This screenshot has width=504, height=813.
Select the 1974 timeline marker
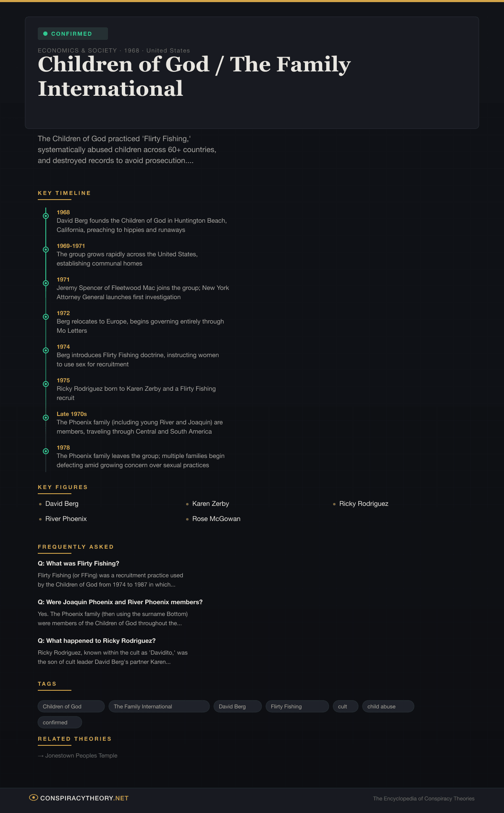point(46,350)
